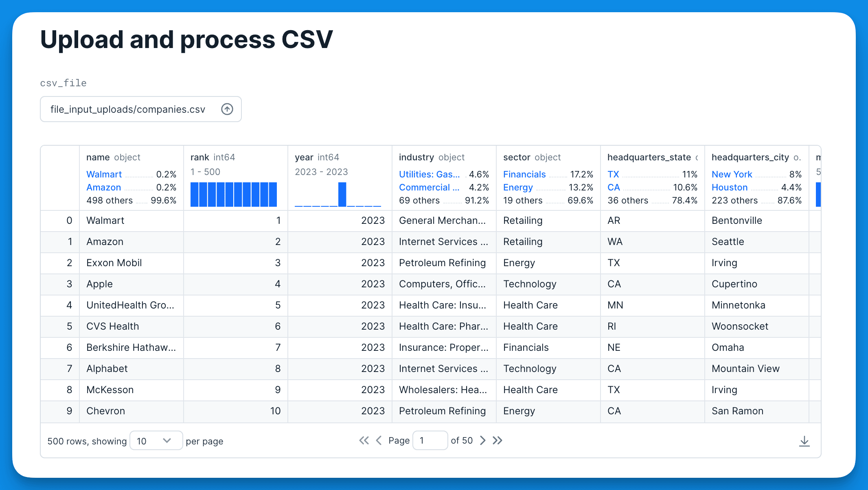Click Houston link in city summary
868x490 pixels.
point(730,187)
